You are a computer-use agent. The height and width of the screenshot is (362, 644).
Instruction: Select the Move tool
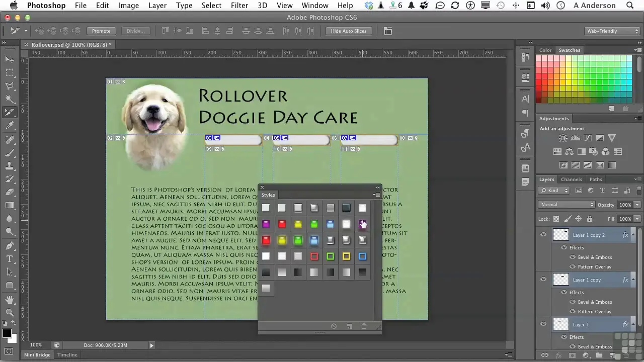[10, 60]
